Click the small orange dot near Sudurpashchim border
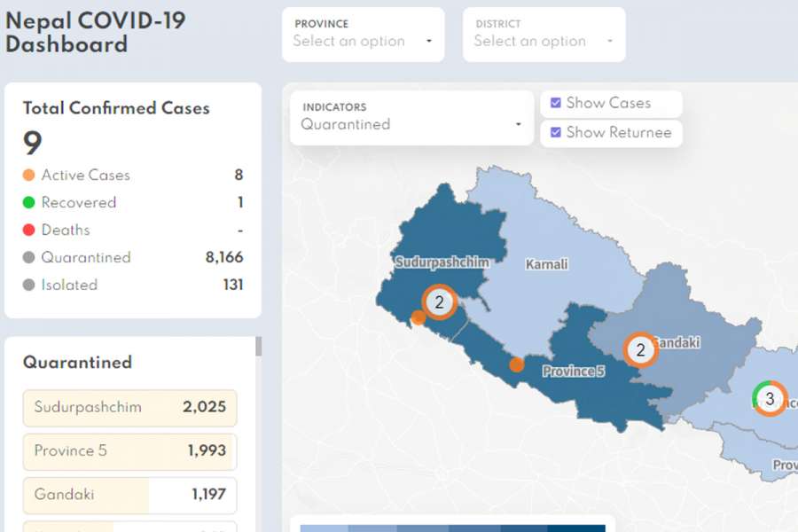 (419, 317)
